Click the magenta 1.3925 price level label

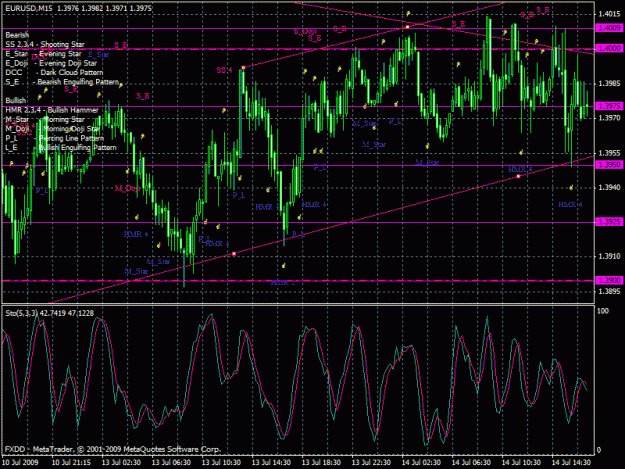tap(609, 222)
